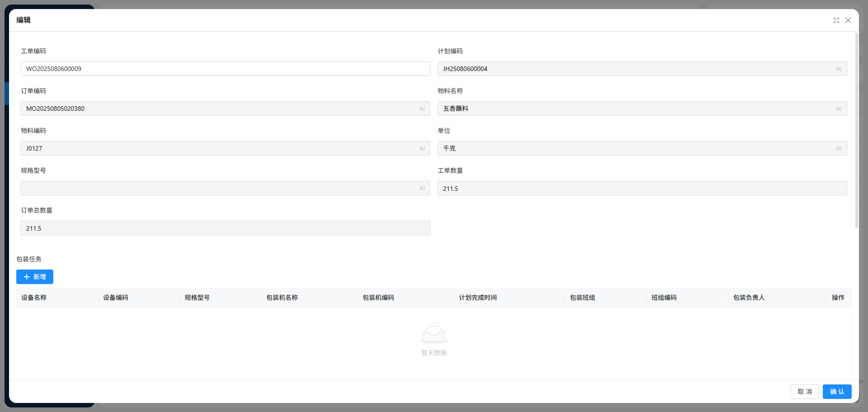Click the 设备编码 column header
The height and width of the screenshot is (412, 868).
click(139, 298)
